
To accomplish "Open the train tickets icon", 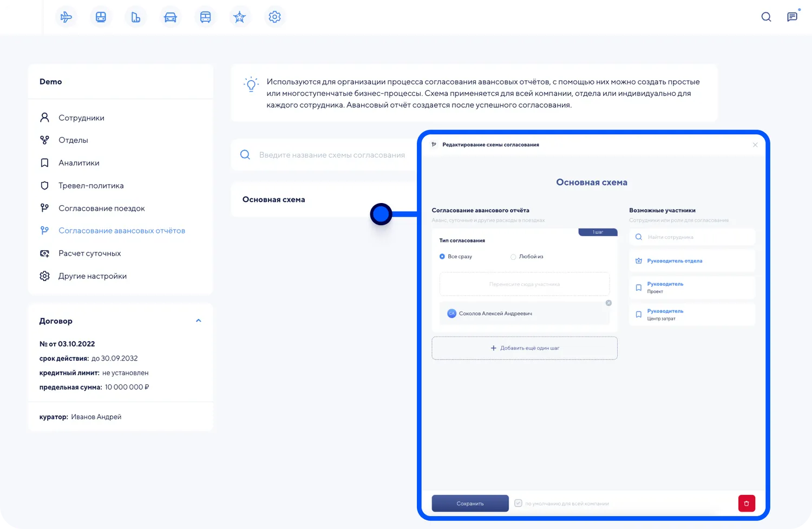I will pyautogui.click(x=101, y=17).
